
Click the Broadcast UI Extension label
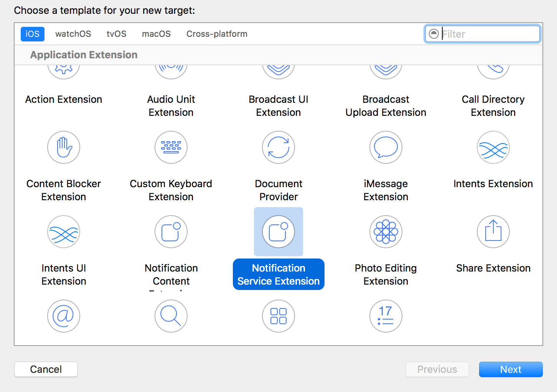pyautogui.click(x=278, y=106)
